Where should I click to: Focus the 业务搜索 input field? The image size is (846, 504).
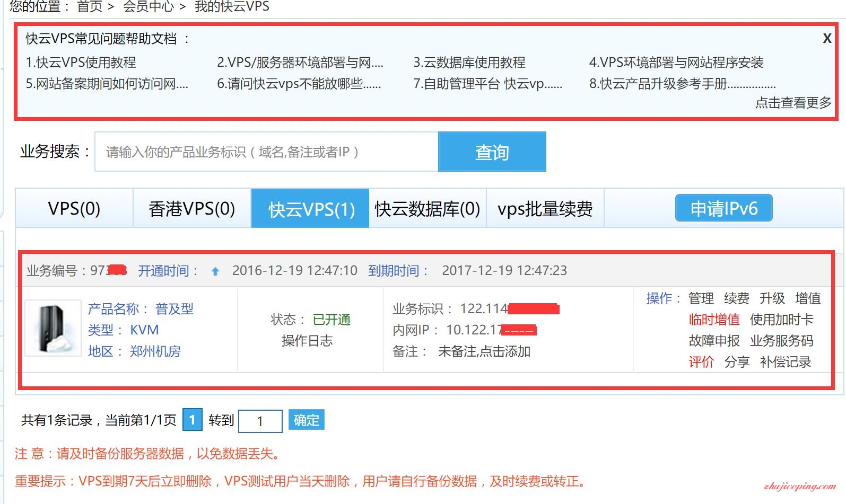pos(266,152)
